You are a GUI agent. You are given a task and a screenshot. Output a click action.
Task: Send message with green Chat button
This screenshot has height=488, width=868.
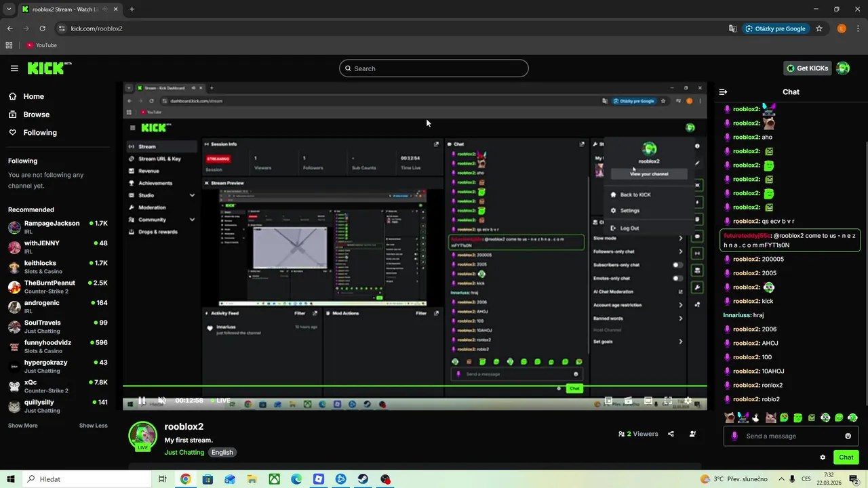tap(846, 457)
